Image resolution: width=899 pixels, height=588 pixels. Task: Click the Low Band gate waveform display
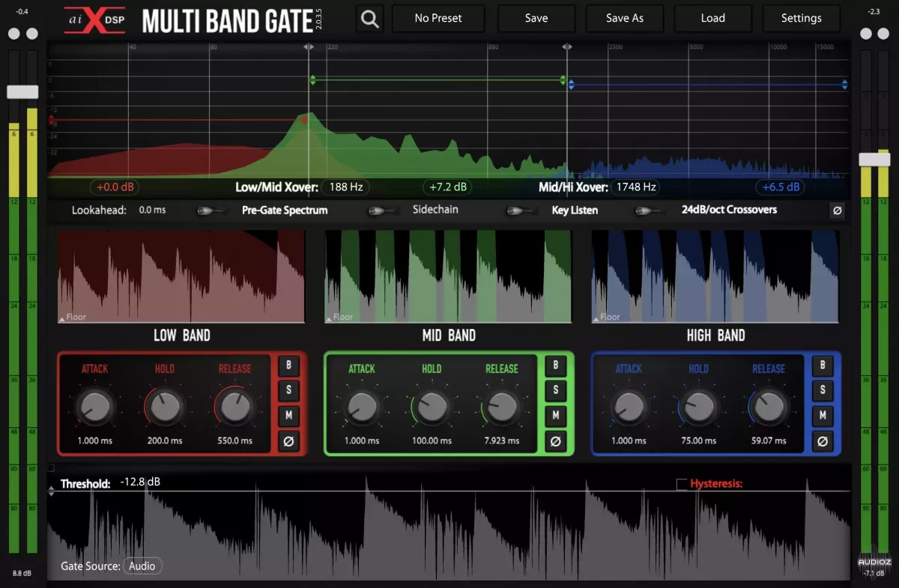[x=181, y=276]
